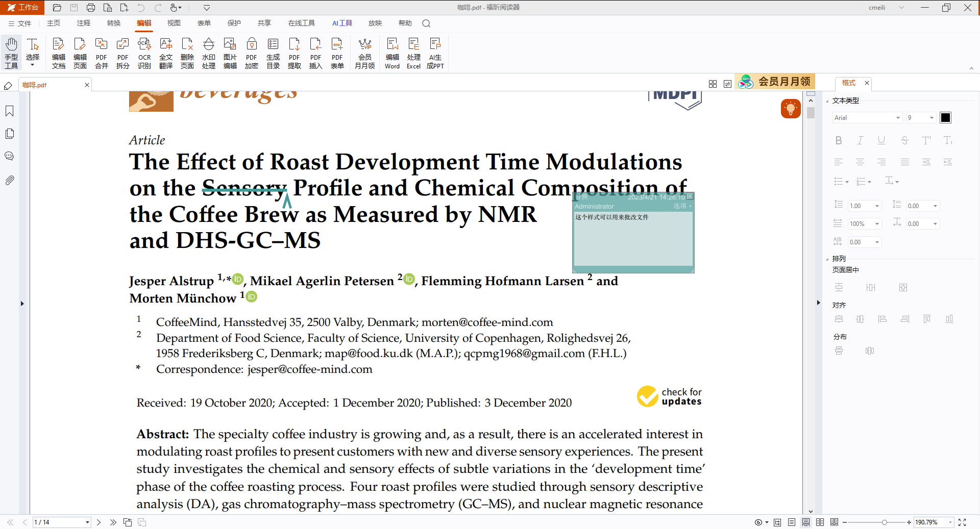This screenshot has width=980, height=529.
Task: Toggle Strikethrough text formatting
Action: pos(904,140)
